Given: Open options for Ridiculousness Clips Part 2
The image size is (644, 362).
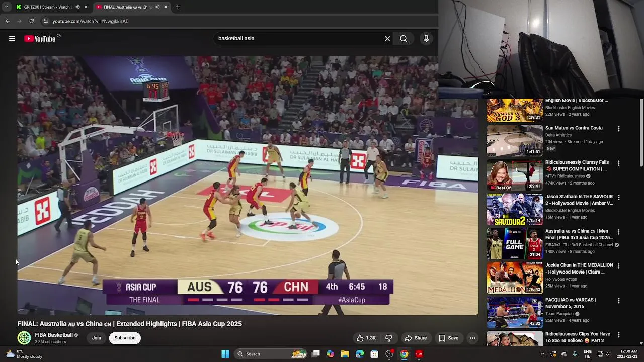Looking at the screenshot, I should click(x=619, y=335).
